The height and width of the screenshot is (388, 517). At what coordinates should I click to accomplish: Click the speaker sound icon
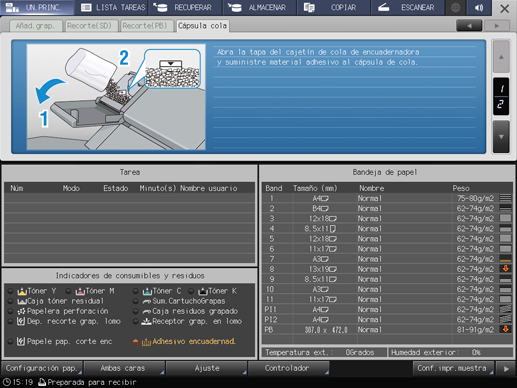click(x=479, y=8)
